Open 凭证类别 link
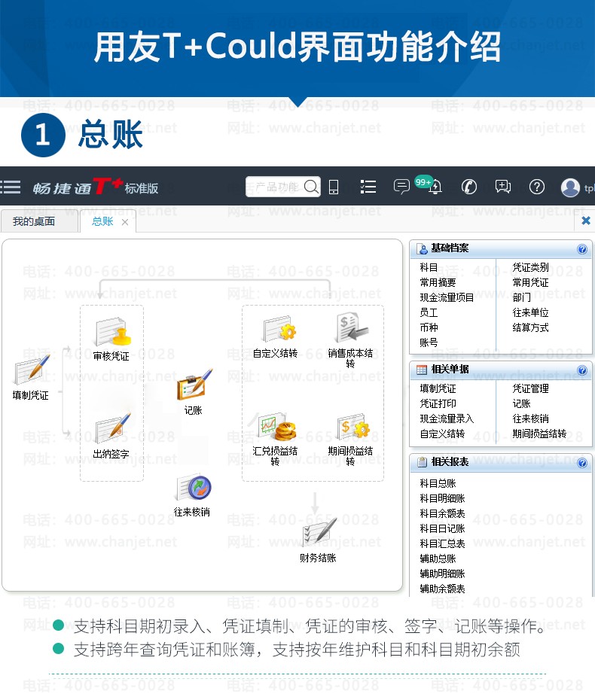 point(530,267)
